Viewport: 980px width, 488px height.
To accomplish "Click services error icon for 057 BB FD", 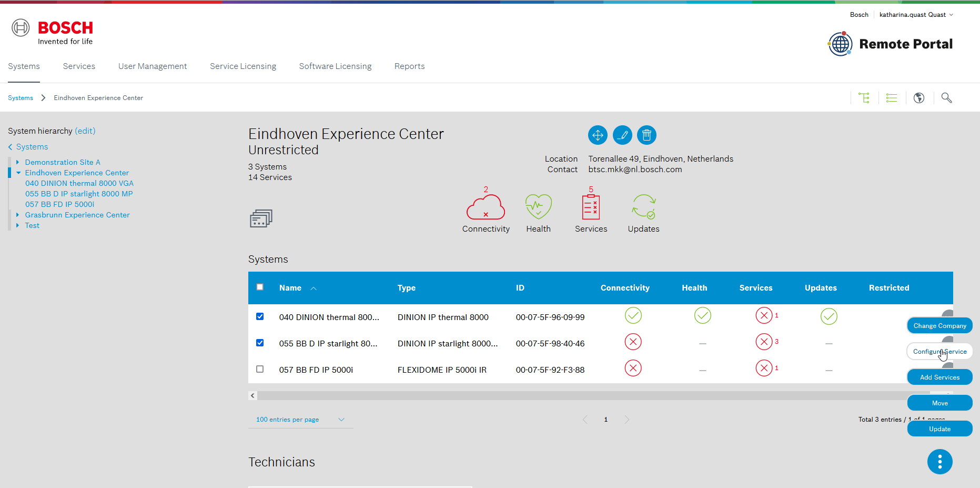I will (x=764, y=368).
